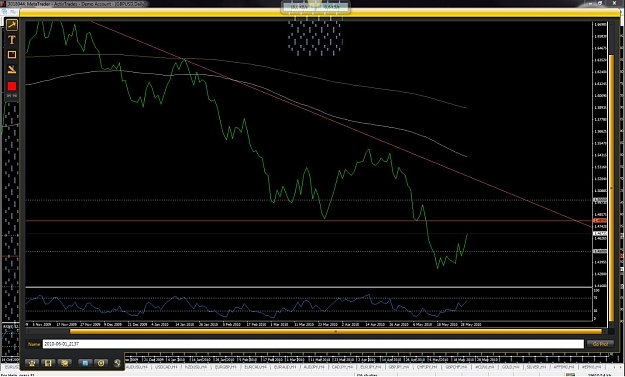Switch to the GBPJPY,H4 chart tab
Screen dimensions: 625x377
[x=399, y=367]
